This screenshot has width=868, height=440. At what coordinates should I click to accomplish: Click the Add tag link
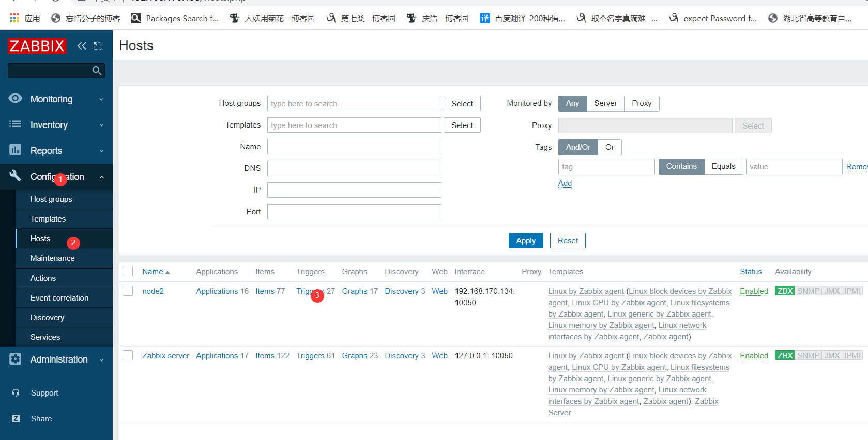point(565,183)
